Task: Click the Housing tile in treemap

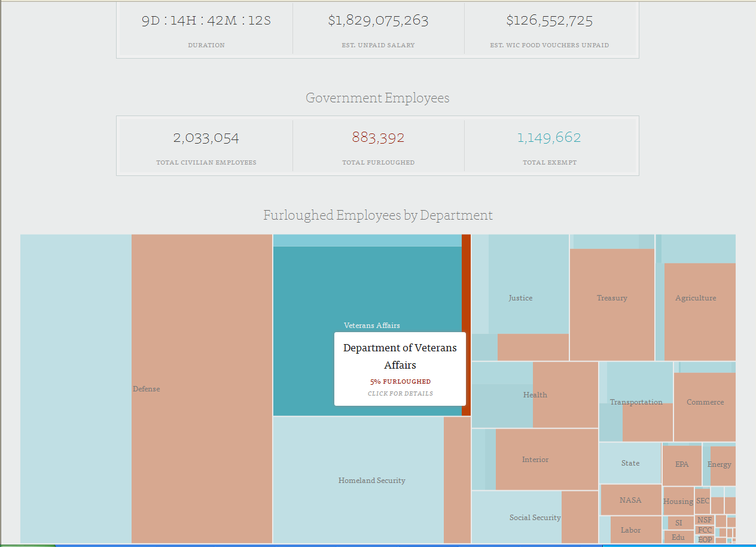Action: tap(678, 502)
